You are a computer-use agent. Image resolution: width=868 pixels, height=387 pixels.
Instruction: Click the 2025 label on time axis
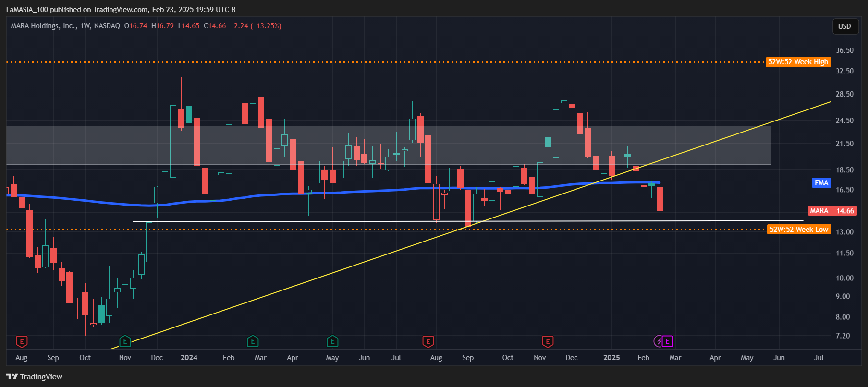(x=611, y=358)
